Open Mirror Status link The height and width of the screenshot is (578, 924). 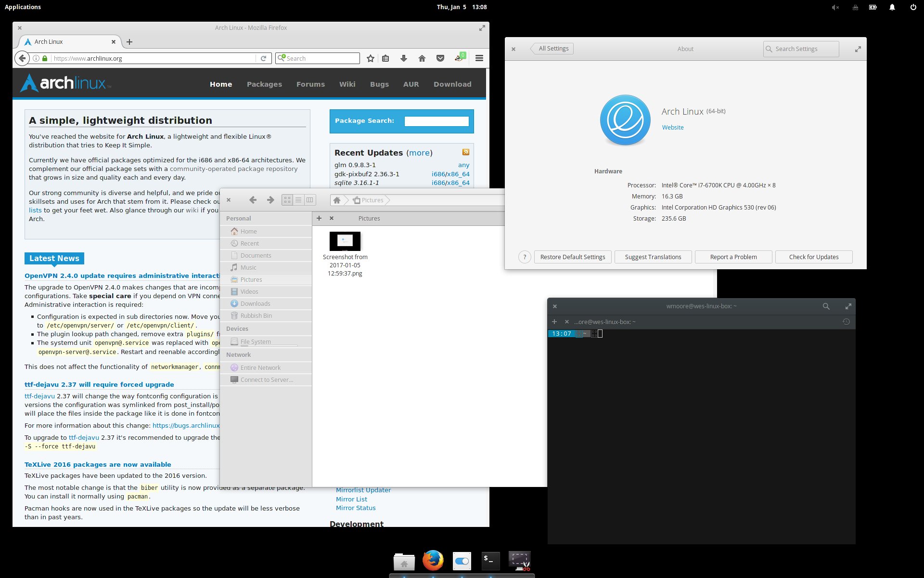point(356,508)
